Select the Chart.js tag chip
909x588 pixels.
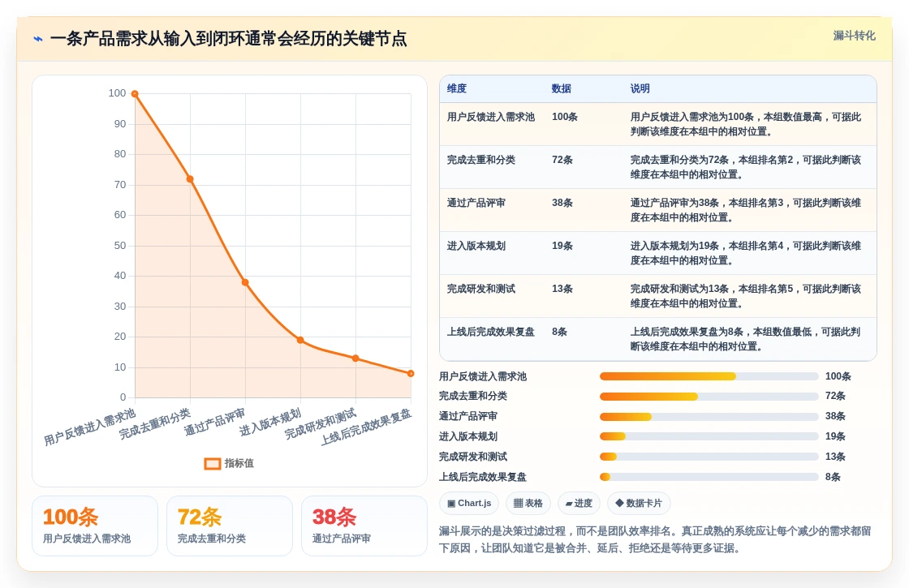(469, 503)
